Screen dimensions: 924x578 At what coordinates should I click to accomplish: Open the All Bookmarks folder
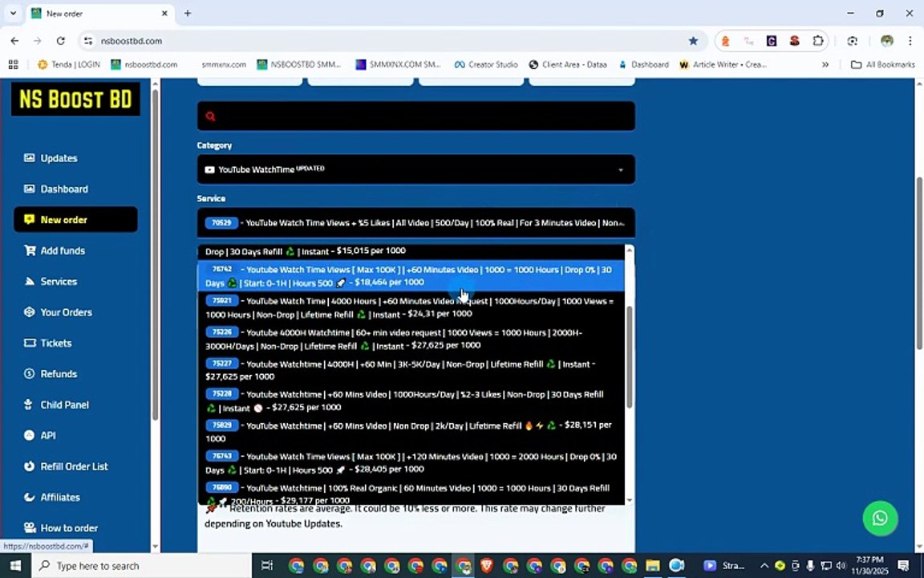click(x=883, y=64)
